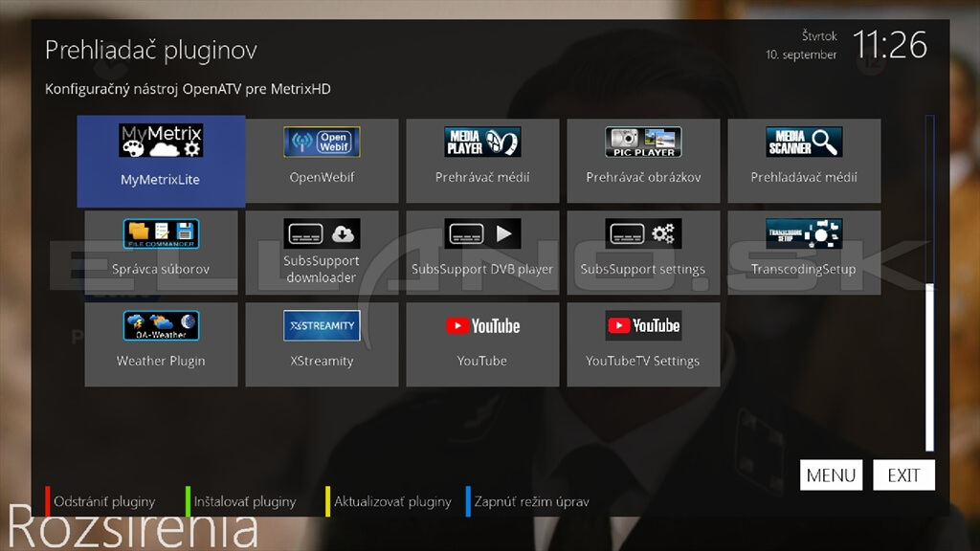Select the 'Prehrávač médií' label
Image resolution: width=980 pixels, height=551 pixels.
pos(482,177)
